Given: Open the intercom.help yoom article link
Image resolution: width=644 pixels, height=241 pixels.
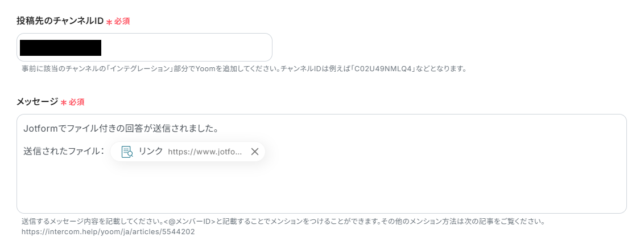Looking at the screenshot, I should 108,232.
